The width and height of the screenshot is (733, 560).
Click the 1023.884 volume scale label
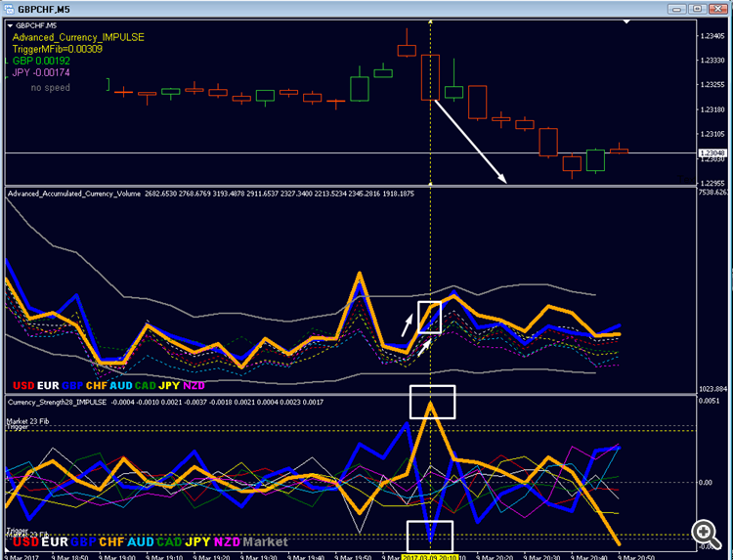(713, 389)
